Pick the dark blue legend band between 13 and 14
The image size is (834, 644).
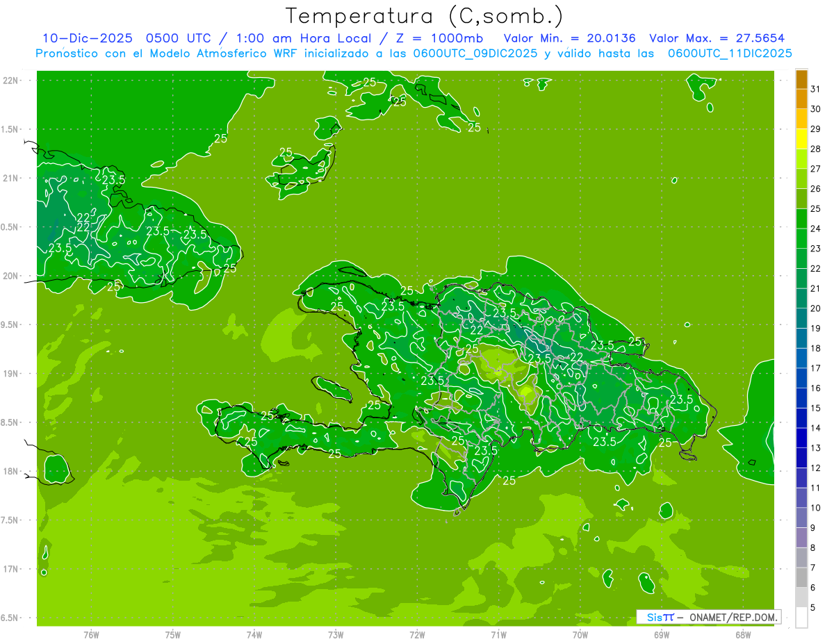[x=801, y=439]
